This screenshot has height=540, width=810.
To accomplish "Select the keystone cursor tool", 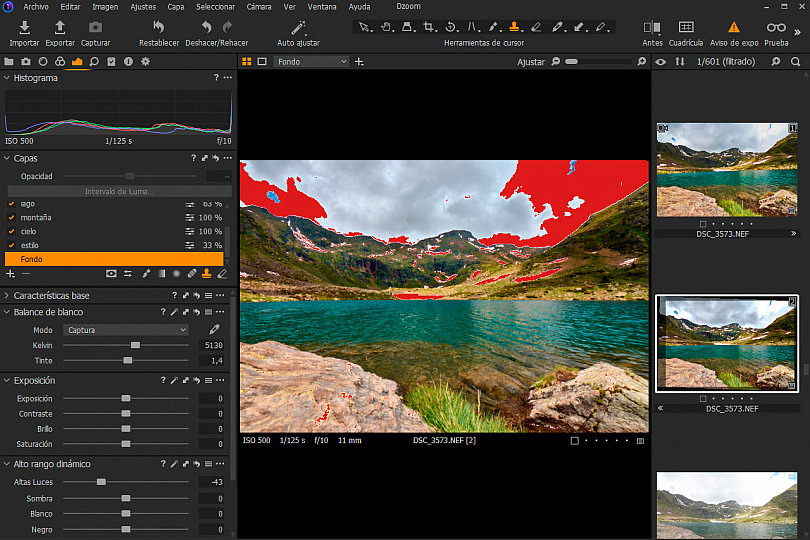I will (471, 27).
